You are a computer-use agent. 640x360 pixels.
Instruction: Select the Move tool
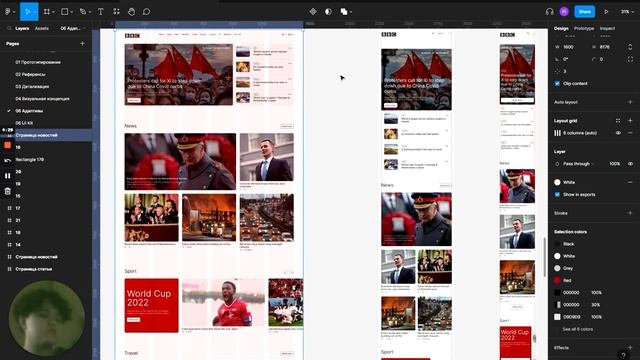[27, 12]
